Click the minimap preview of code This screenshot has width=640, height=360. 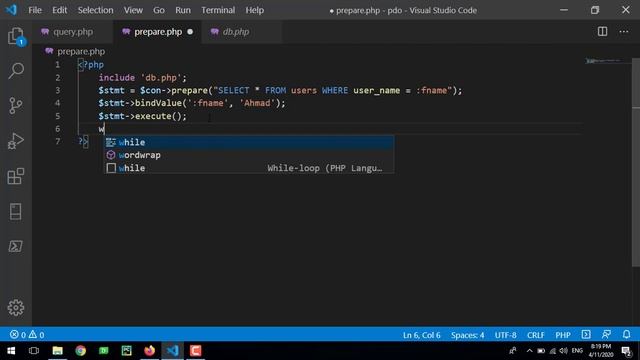pos(603,61)
